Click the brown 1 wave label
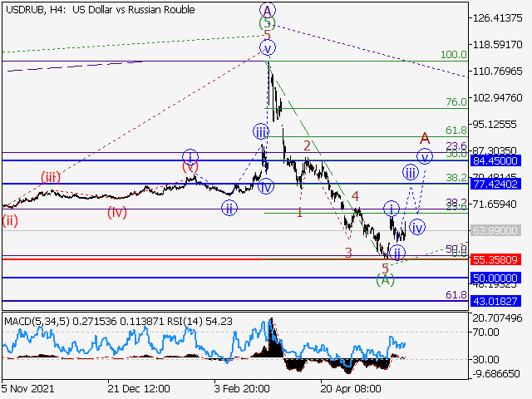Screen dimensions: 532x399 (x=299, y=213)
